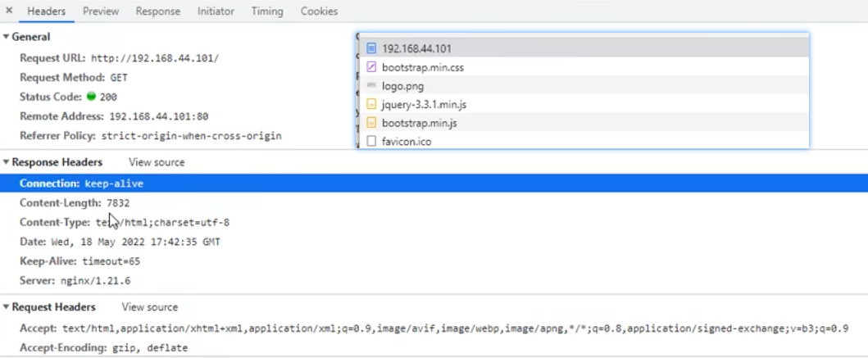868x358 pixels.
Task: Click the document icon for 192.168.44.101
Action: click(371, 48)
